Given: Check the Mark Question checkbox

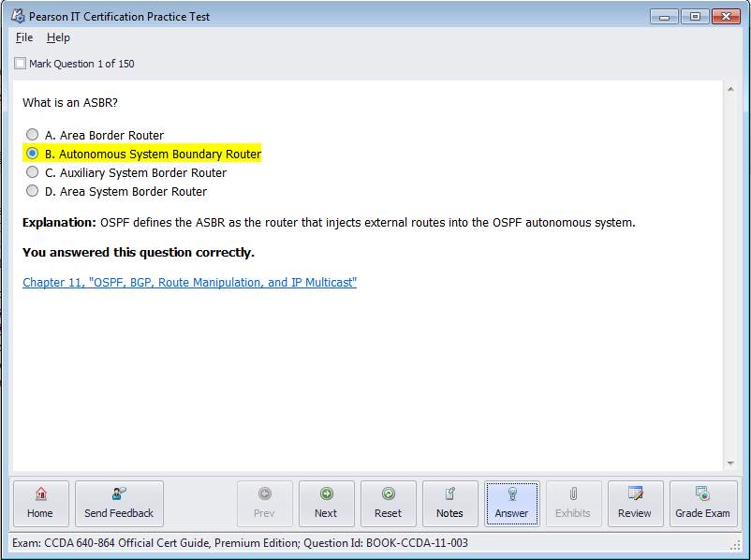Looking at the screenshot, I should tap(20, 64).
